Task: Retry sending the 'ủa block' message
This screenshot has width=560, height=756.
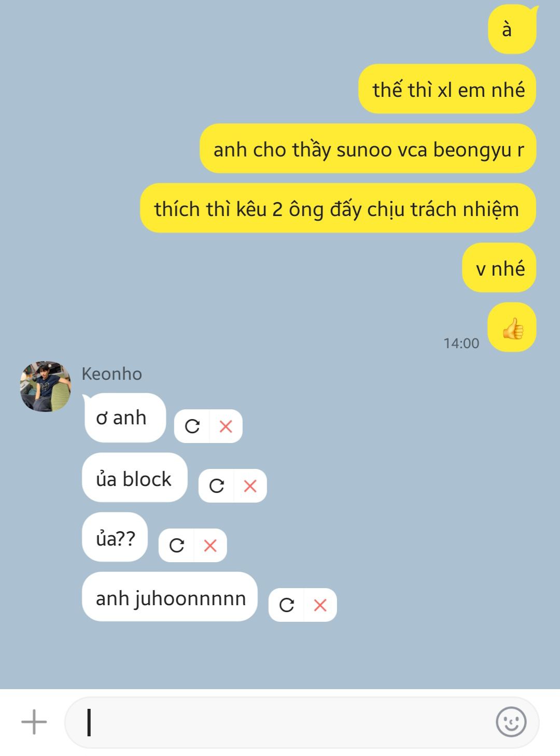Action: click(216, 486)
